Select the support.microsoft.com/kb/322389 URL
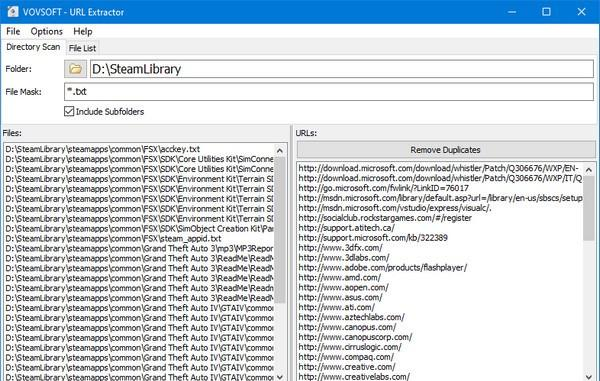 (x=373, y=238)
